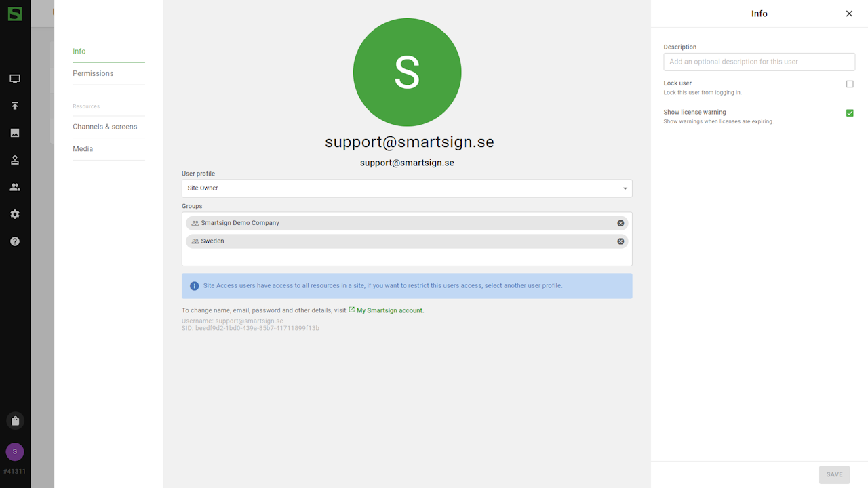The height and width of the screenshot is (488, 868).
Task: Open the media library image icon
Action: point(15,133)
